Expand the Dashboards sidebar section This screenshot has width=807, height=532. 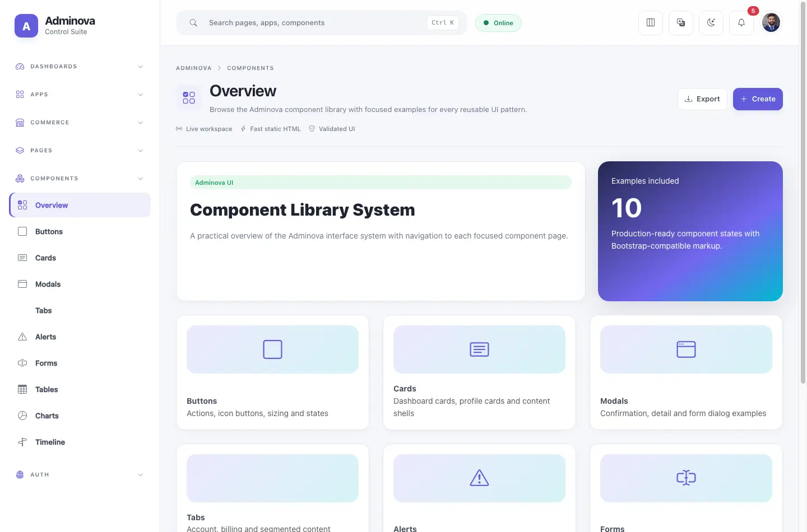click(x=80, y=67)
